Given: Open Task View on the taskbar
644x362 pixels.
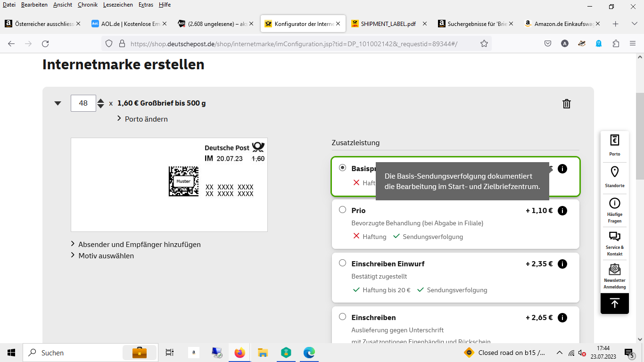Looking at the screenshot, I should tap(170, 353).
